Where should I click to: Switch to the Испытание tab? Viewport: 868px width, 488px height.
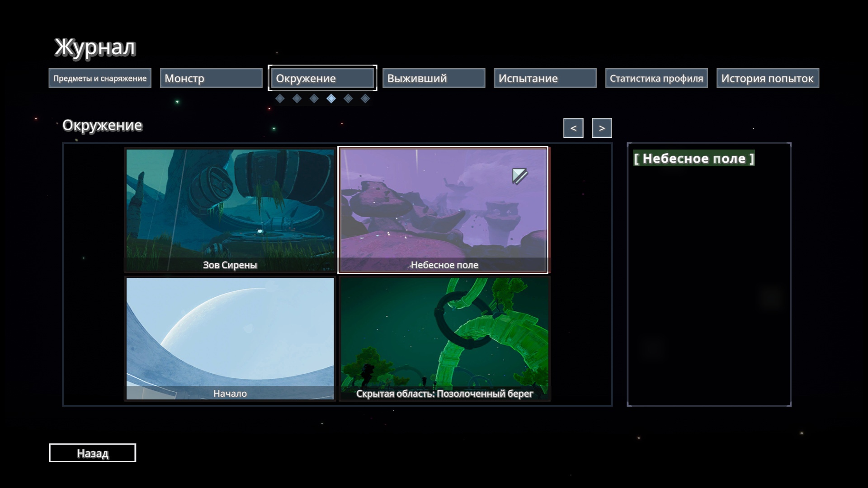545,78
